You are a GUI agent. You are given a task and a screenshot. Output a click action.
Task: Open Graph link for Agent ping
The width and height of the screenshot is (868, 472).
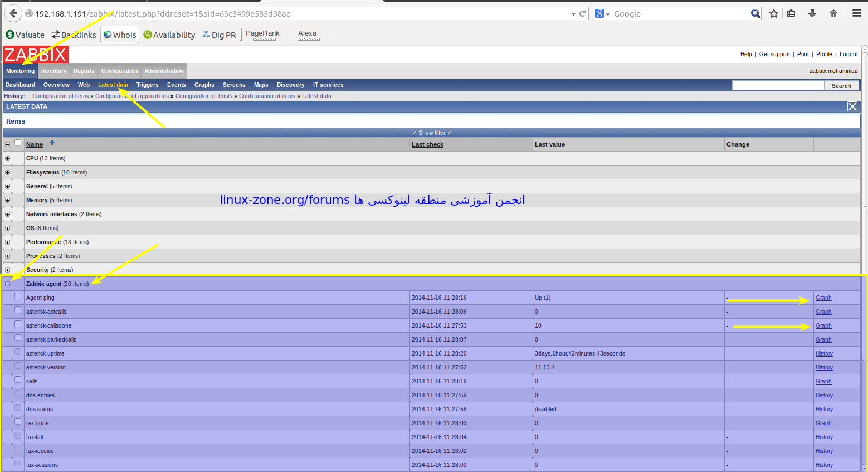coord(823,298)
